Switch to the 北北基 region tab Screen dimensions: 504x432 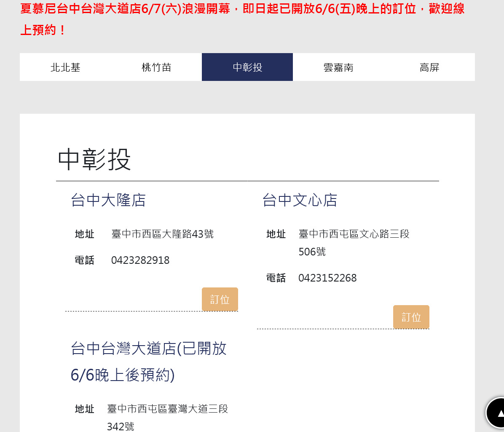tap(65, 67)
